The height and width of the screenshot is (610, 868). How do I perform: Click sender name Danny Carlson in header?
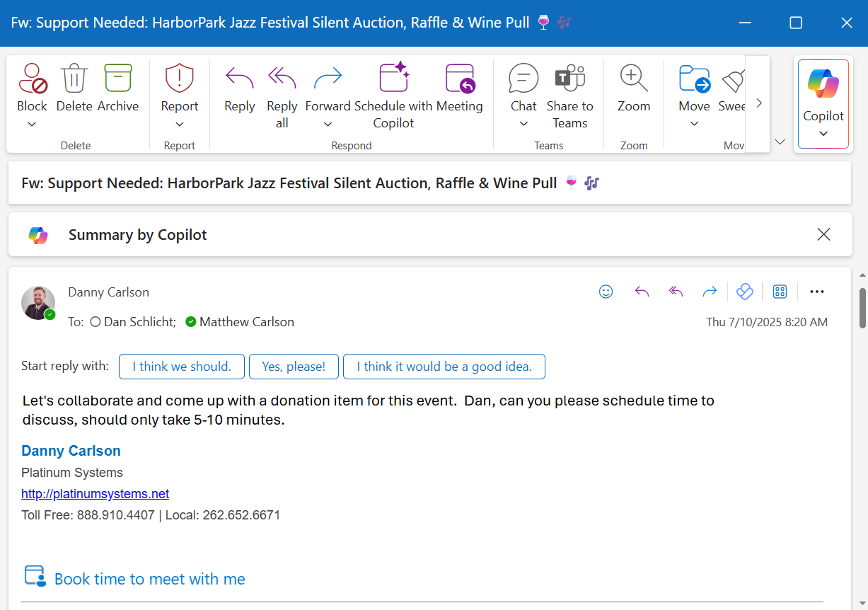[108, 292]
